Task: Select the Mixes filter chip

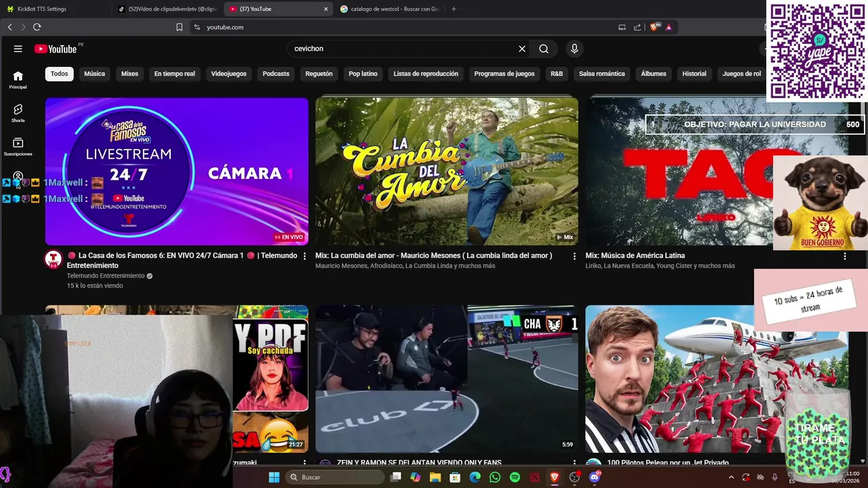Action: pyautogui.click(x=130, y=73)
